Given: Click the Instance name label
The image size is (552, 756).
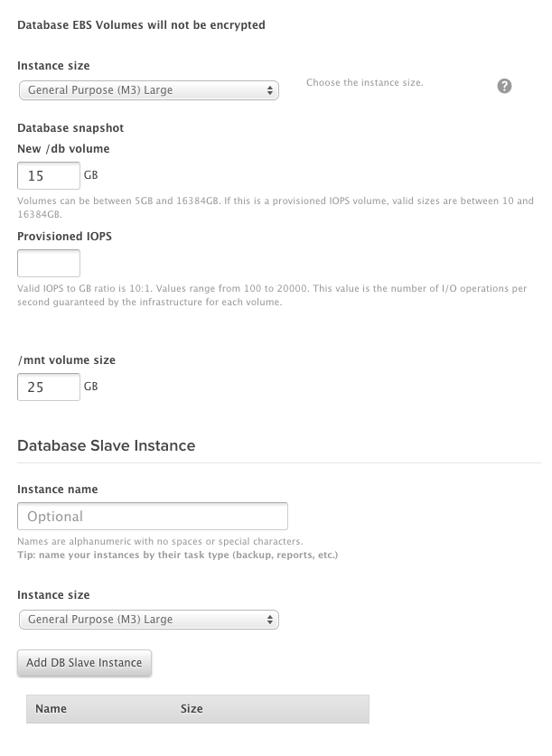Looking at the screenshot, I should [x=58, y=489].
